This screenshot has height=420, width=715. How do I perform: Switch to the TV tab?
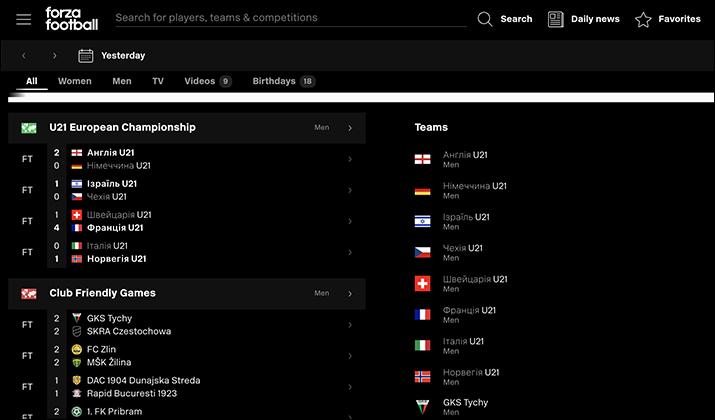click(158, 81)
